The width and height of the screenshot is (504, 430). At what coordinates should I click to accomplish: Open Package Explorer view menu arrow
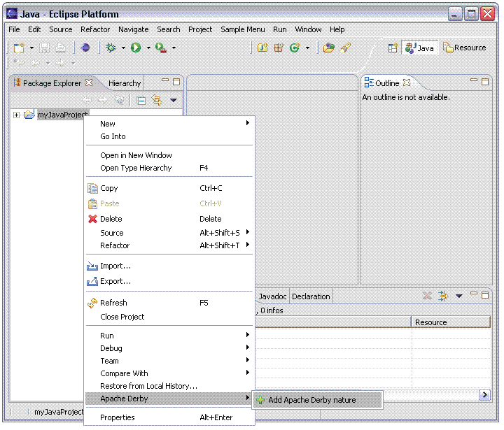tap(174, 101)
